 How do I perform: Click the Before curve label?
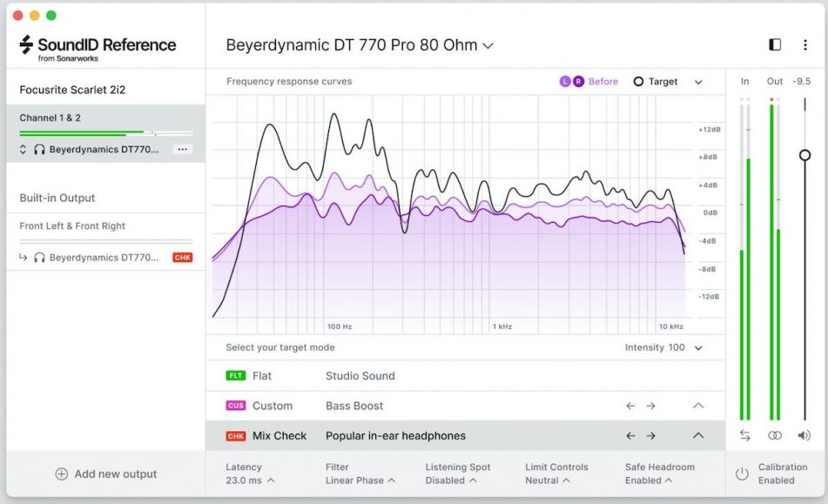(603, 81)
